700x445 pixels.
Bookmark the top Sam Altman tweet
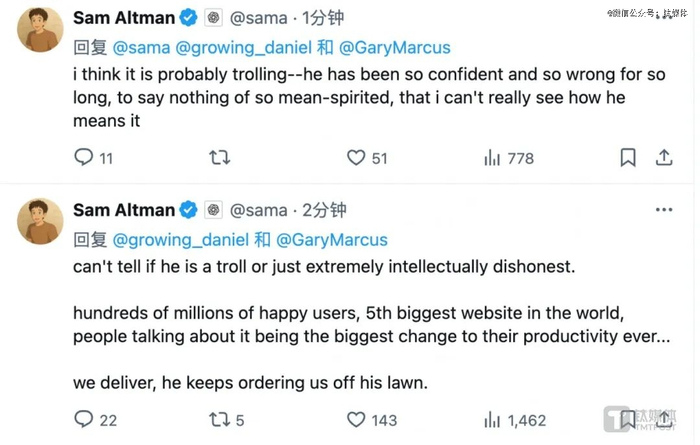[x=627, y=158]
